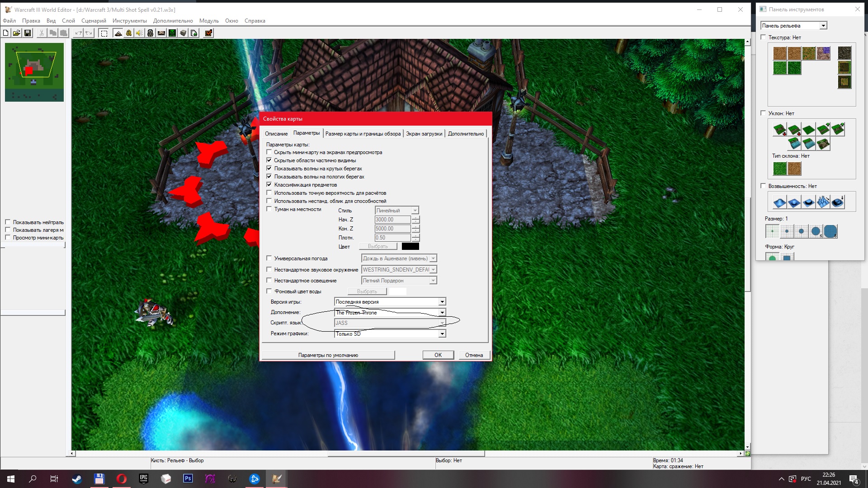This screenshot has height=488, width=868.
Task: Expand the Версия игры dropdown
Action: point(442,302)
